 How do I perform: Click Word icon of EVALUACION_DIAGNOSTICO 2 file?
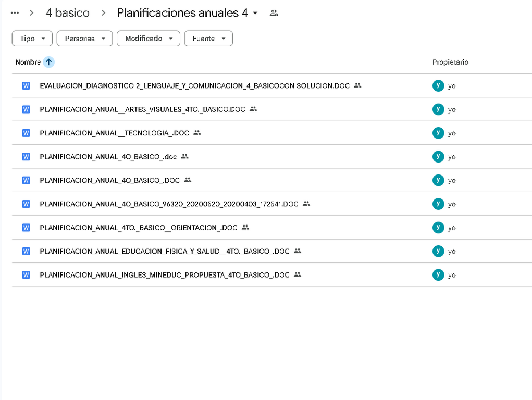[x=26, y=85]
